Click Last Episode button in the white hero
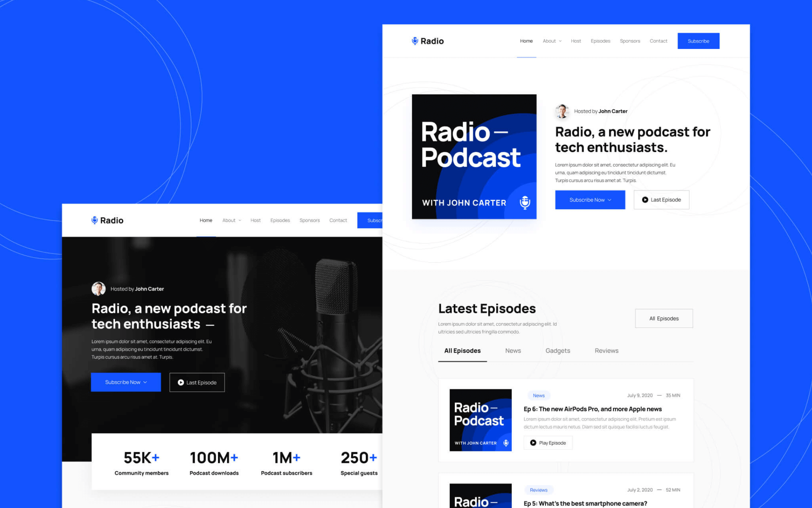The height and width of the screenshot is (508, 812). (x=661, y=200)
